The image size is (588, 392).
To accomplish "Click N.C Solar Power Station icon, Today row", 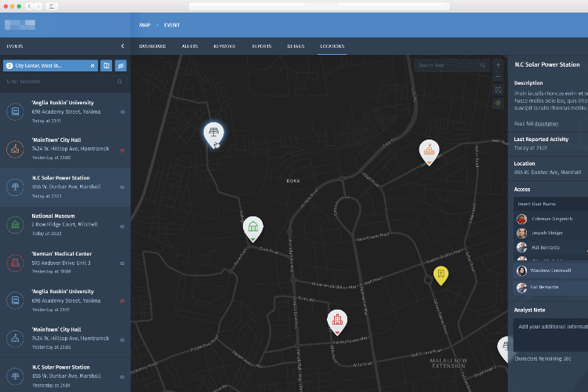I will click(16, 187).
